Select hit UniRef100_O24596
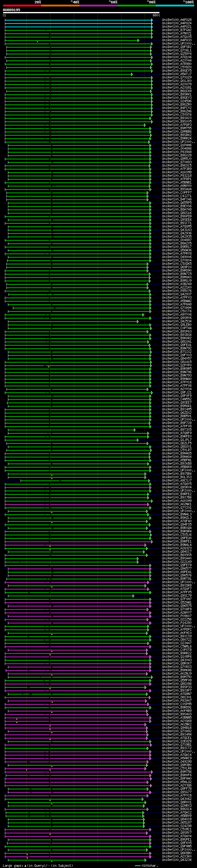 pos(177,101)
